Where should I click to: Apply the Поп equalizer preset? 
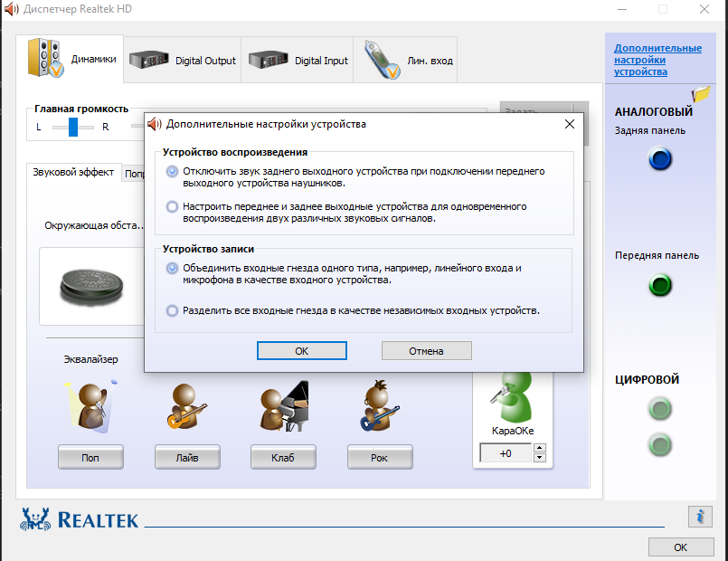pos(90,458)
